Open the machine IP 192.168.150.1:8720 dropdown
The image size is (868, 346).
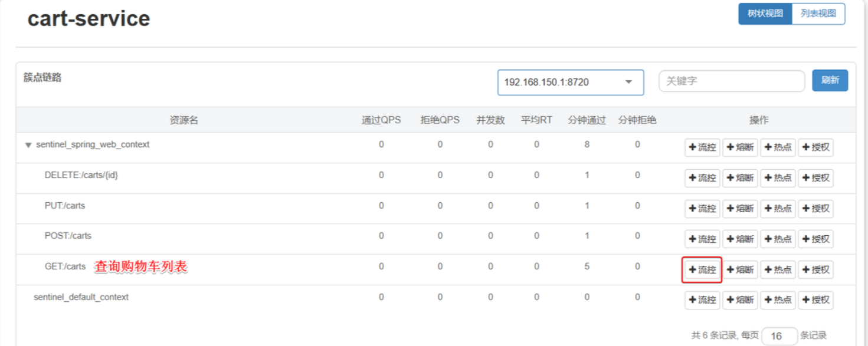(570, 82)
